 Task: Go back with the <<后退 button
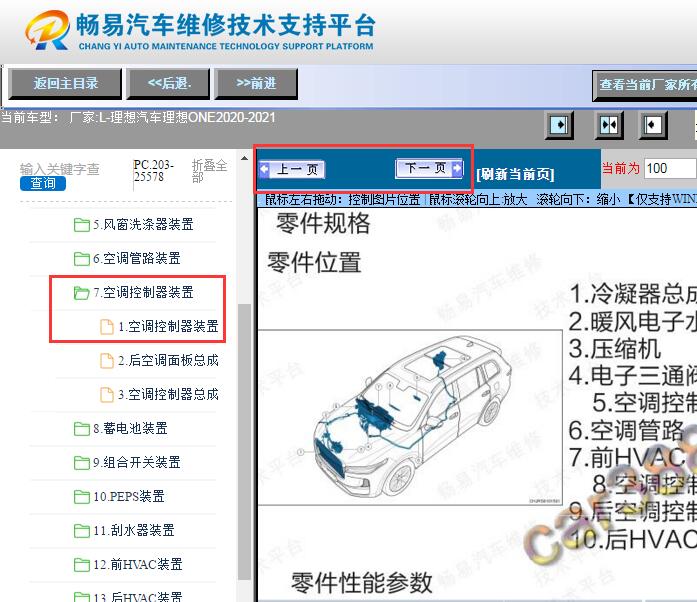168,83
